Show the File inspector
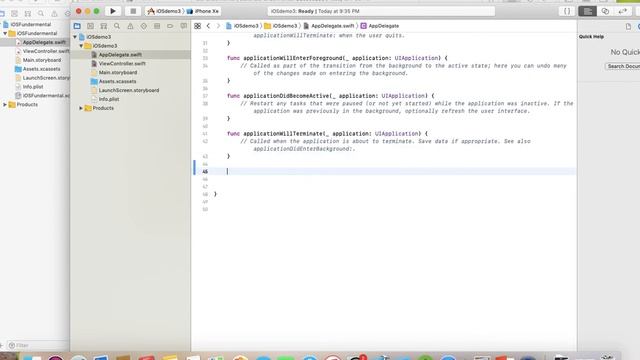 (628, 27)
